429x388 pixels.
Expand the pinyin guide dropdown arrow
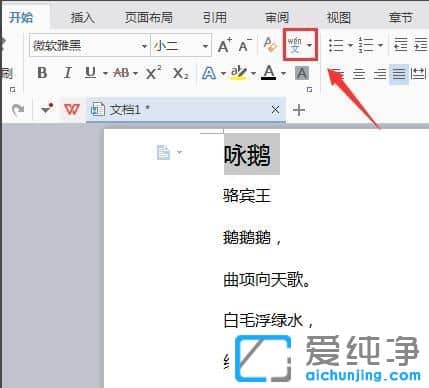click(310, 45)
